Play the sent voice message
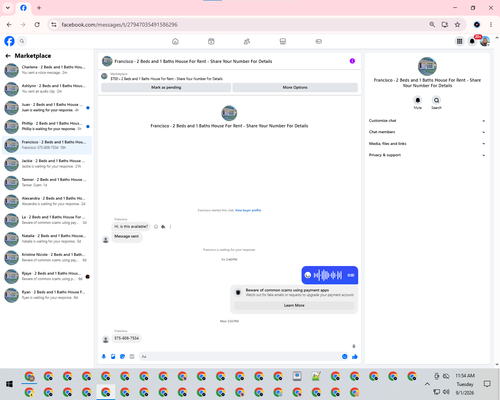 [308, 275]
